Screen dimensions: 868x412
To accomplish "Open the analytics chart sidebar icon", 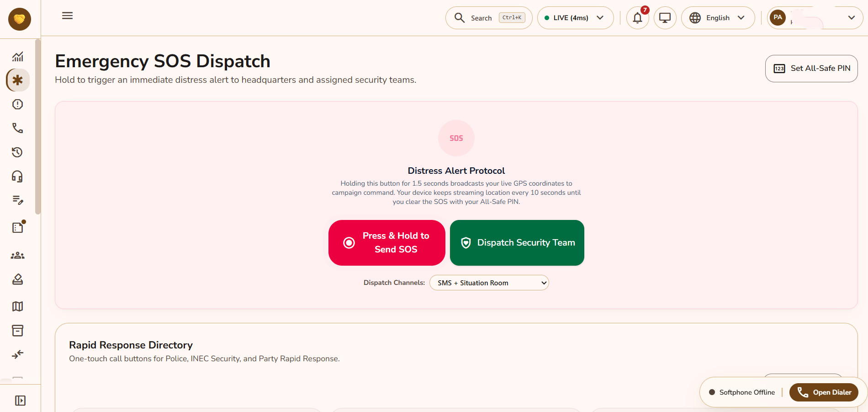I will [18, 56].
